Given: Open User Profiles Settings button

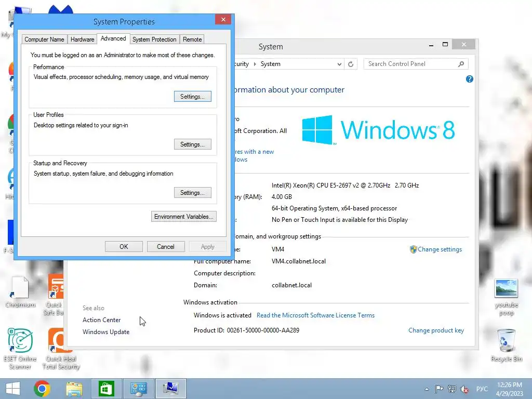Looking at the screenshot, I should pyautogui.click(x=192, y=144).
